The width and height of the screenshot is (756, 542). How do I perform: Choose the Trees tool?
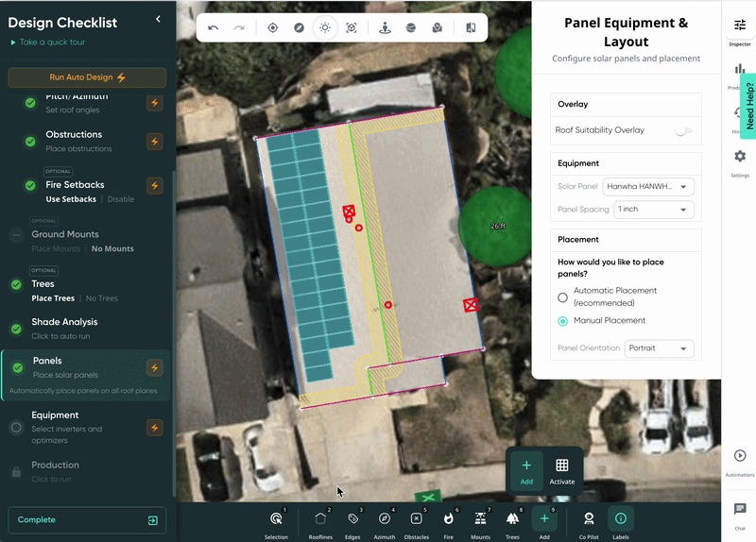(512, 519)
